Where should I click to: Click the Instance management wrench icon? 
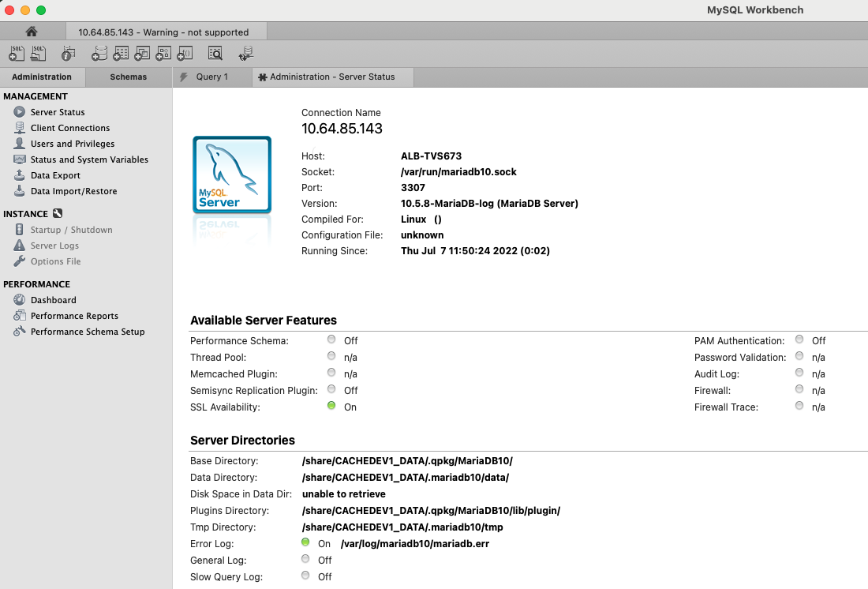[x=58, y=213]
